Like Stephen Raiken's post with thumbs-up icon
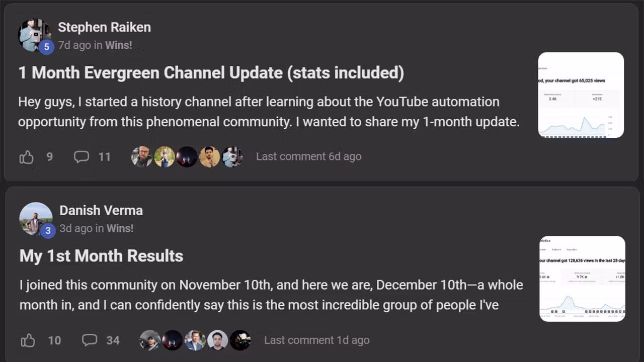The image size is (644, 362). coord(27,157)
